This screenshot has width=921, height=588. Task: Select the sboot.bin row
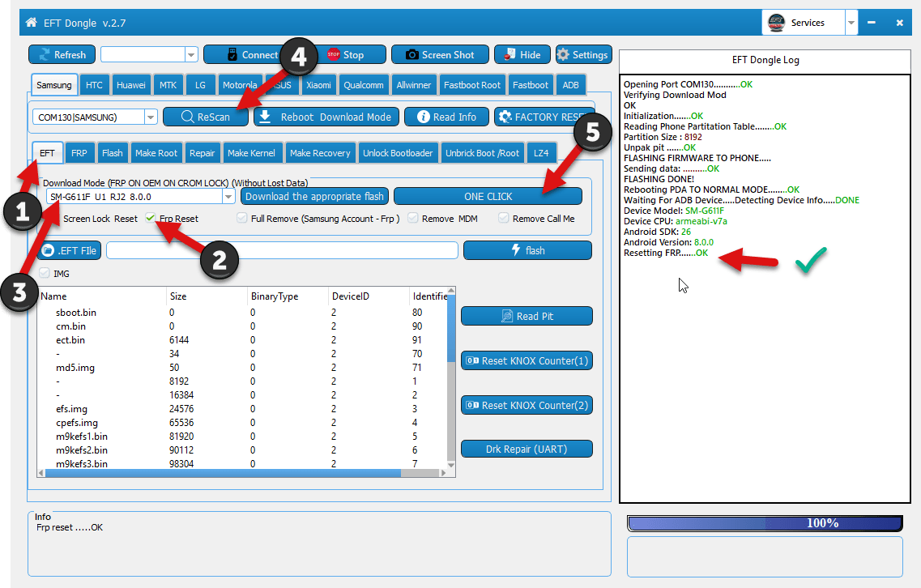tap(242, 313)
